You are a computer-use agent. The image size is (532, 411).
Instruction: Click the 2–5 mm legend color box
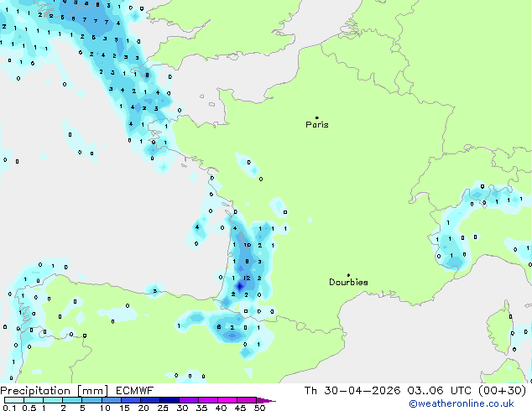point(72,400)
